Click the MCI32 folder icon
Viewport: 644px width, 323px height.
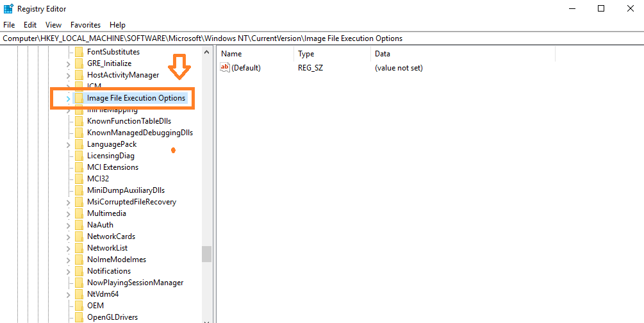79,179
